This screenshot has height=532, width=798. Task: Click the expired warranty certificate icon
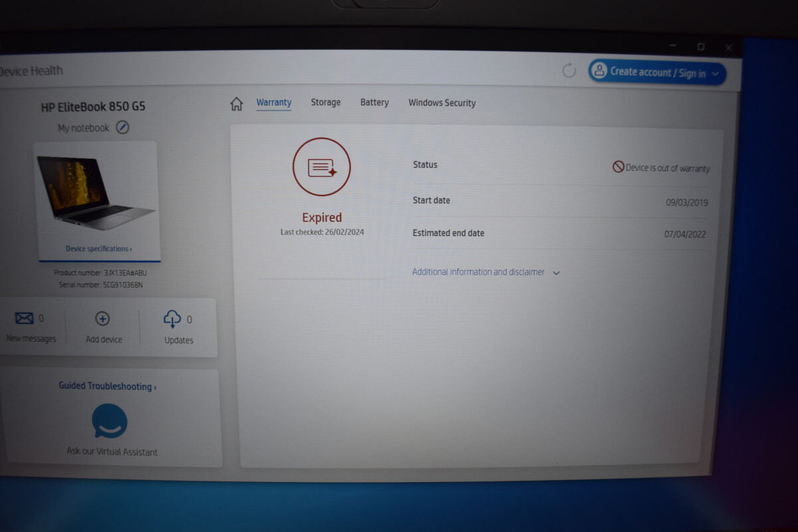click(x=322, y=167)
